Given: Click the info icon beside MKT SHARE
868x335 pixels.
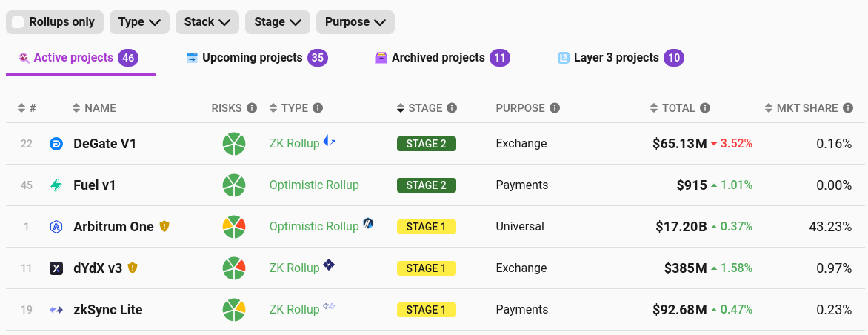Looking at the screenshot, I should [x=848, y=108].
